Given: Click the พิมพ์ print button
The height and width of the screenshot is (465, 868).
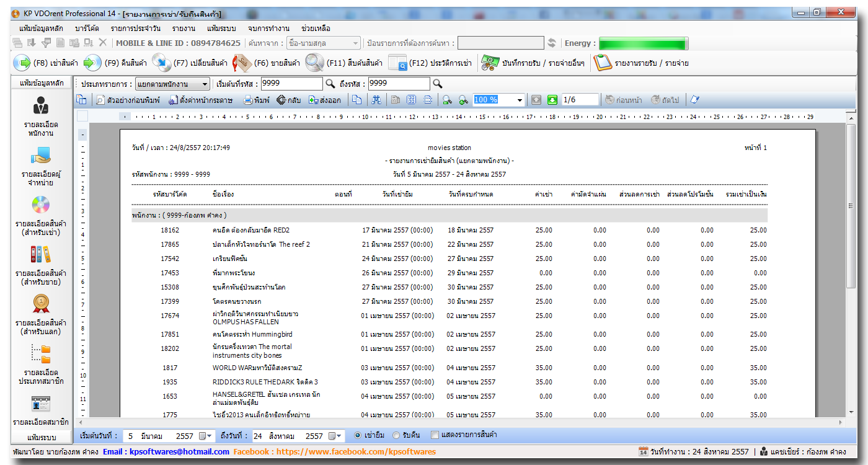Looking at the screenshot, I should [257, 100].
